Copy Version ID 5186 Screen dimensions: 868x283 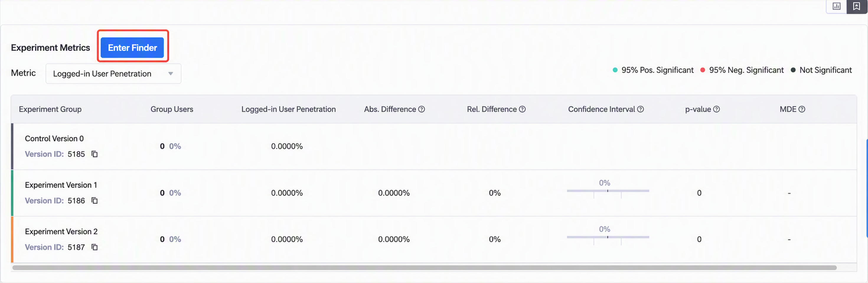point(95,201)
